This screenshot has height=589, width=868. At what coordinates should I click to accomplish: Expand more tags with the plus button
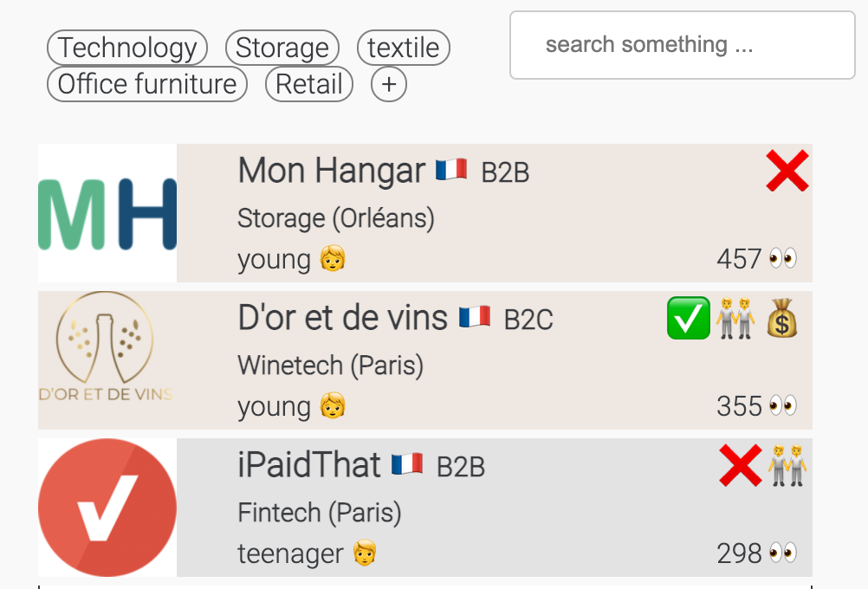click(388, 84)
